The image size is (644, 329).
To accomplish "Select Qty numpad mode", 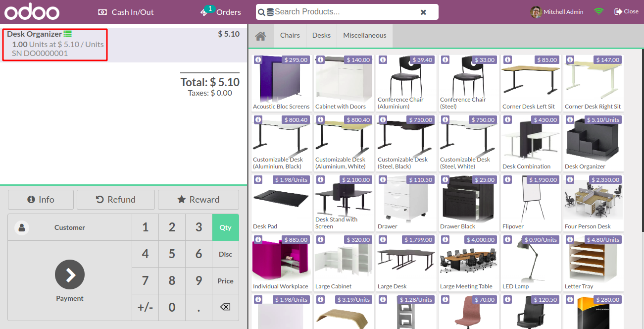I will pyautogui.click(x=225, y=227).
